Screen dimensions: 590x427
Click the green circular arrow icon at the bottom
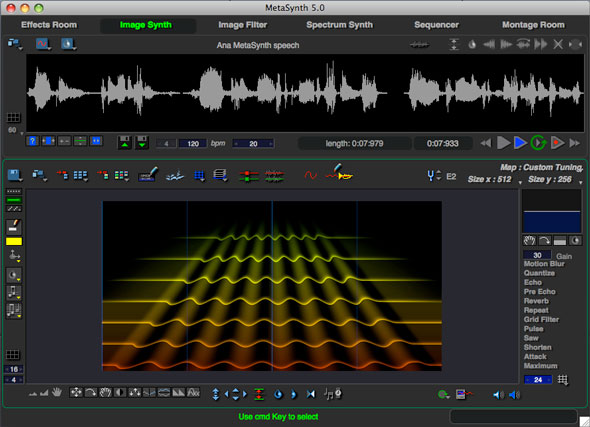coord(443,394)
